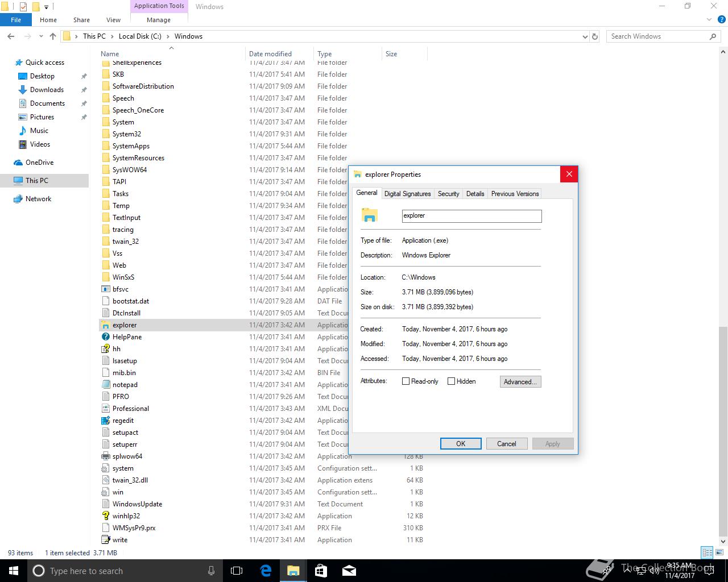The width and height of the screenshot is (728, 582).
Task: Select Downloads in Quick access
Action: point(47,90)
